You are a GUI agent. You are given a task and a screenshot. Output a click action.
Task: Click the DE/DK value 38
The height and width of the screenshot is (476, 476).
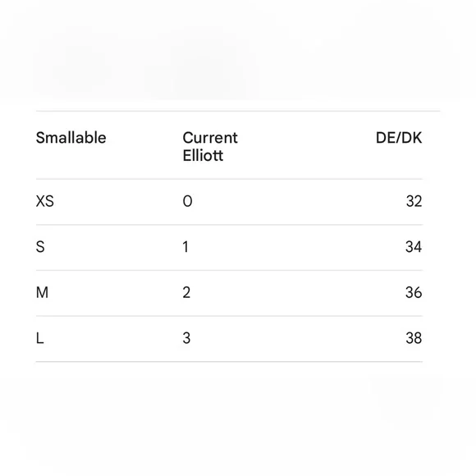click(414, 338)
